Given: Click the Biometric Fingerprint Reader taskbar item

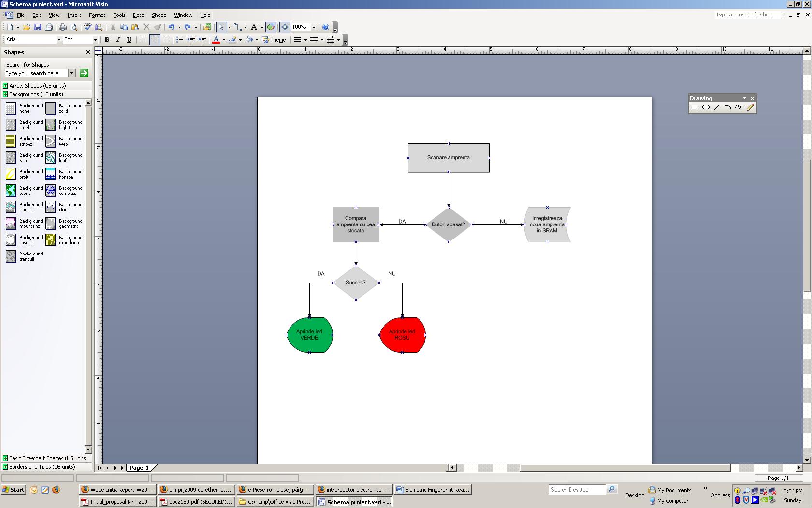Looking at the screenshot, I should (433, 490).
